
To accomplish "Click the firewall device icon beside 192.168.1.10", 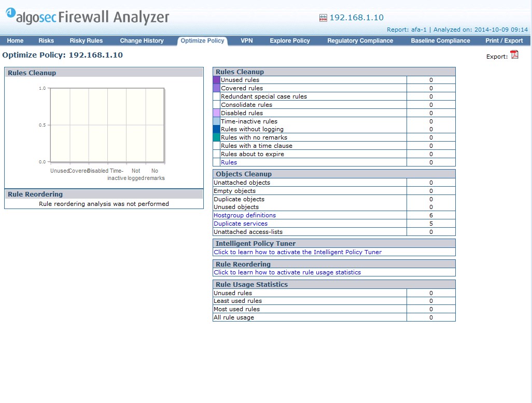I will pyautogui.click(x=323, y=18).
